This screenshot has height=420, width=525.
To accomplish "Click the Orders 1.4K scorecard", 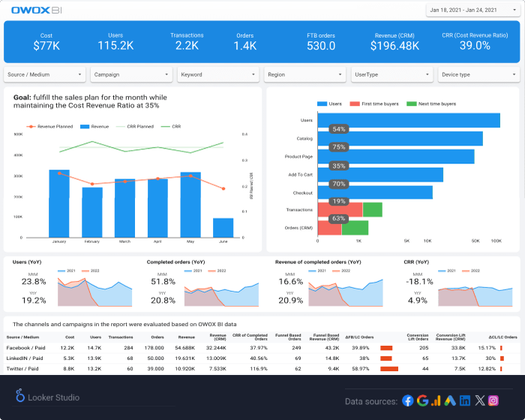I will (245, 41).
